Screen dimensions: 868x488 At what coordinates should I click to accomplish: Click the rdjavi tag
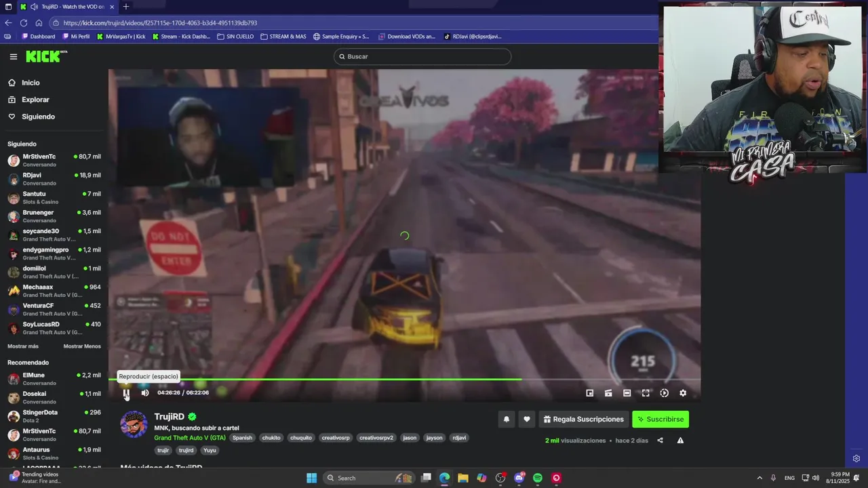[x=459, y=438]
